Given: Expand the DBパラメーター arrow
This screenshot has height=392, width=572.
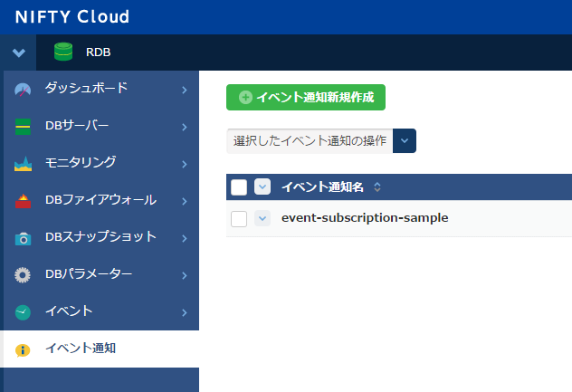Looking at the screenshot, I should coord(185,275).
